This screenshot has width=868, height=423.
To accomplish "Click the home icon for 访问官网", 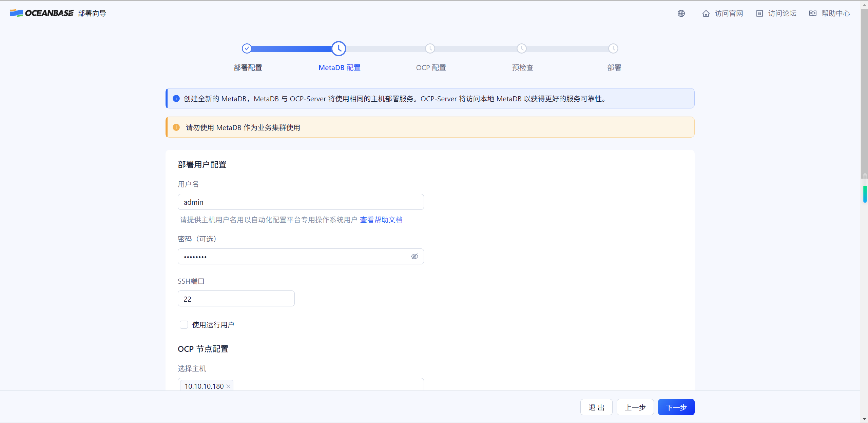I will 706,13.
